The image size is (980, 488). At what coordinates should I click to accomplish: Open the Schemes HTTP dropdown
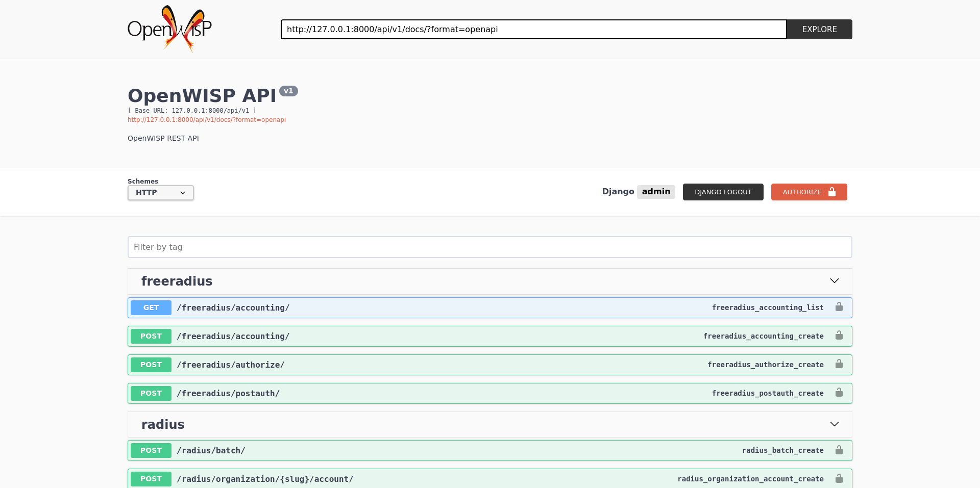pyautogui.click(x=160, y=193)
